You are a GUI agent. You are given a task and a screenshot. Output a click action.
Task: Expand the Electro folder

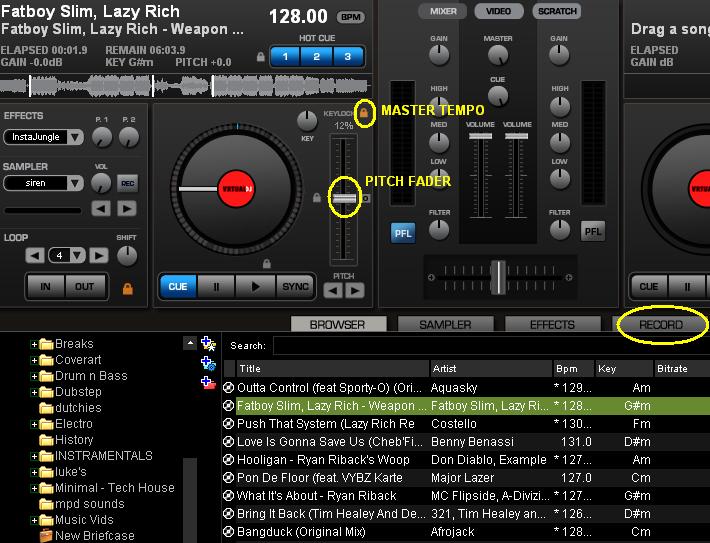pyautogui.click(x=34, y=424)
